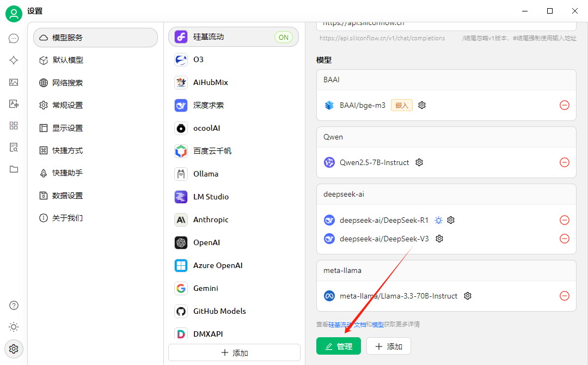The image size is (588, 365).
Task: Click the help question mark icon
Action: 14,306
